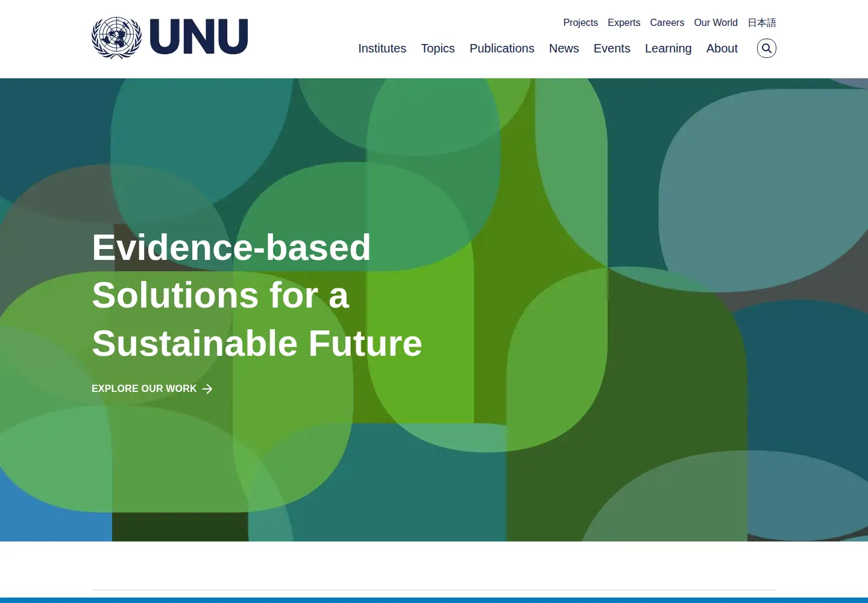Go to Publications in the main navigation

(x=502, y=48)
